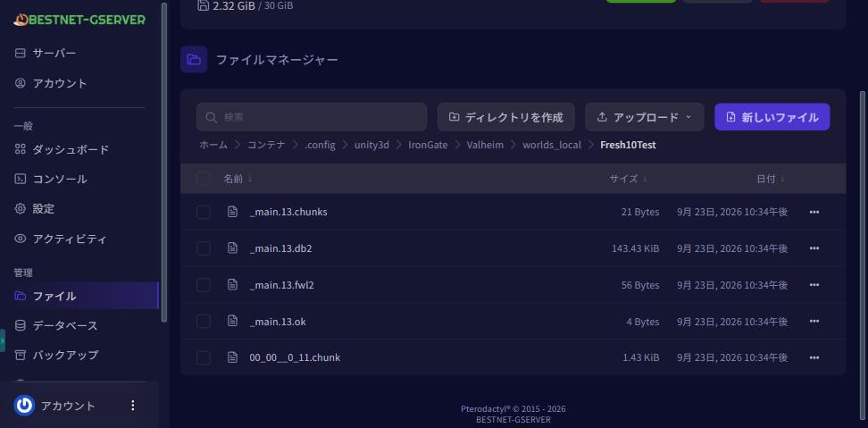
Task: Click the 143.43 KiB size value
Action: pyautogui.click(x=636, y=248)
